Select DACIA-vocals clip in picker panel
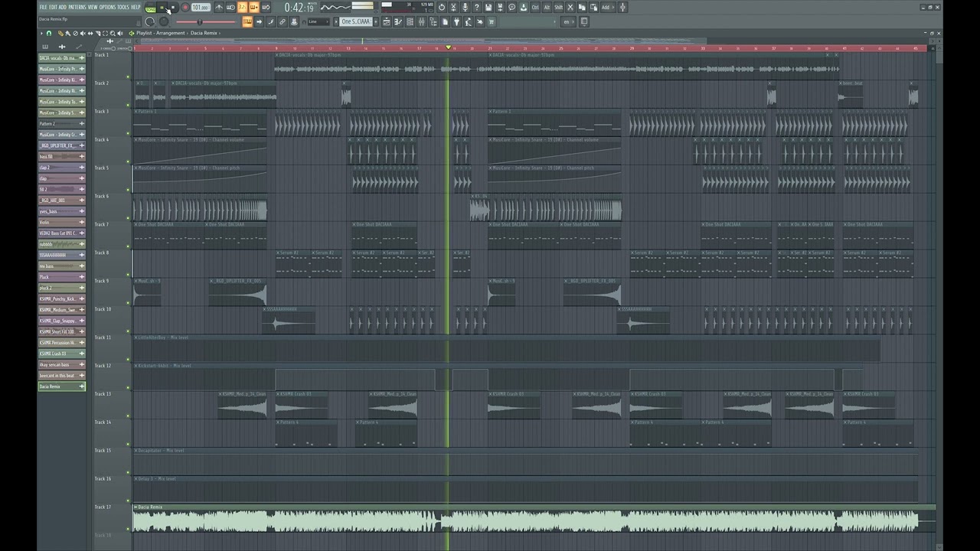The image size is (980, 551). (62, 58)
